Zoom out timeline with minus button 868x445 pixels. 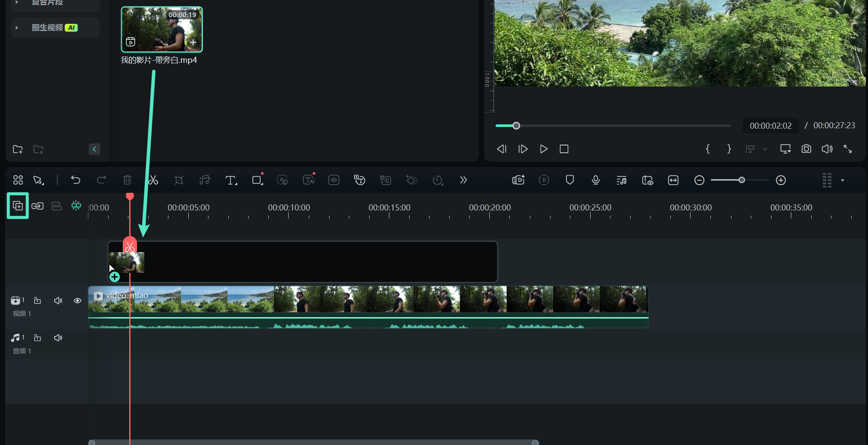(x=699, y=180)
